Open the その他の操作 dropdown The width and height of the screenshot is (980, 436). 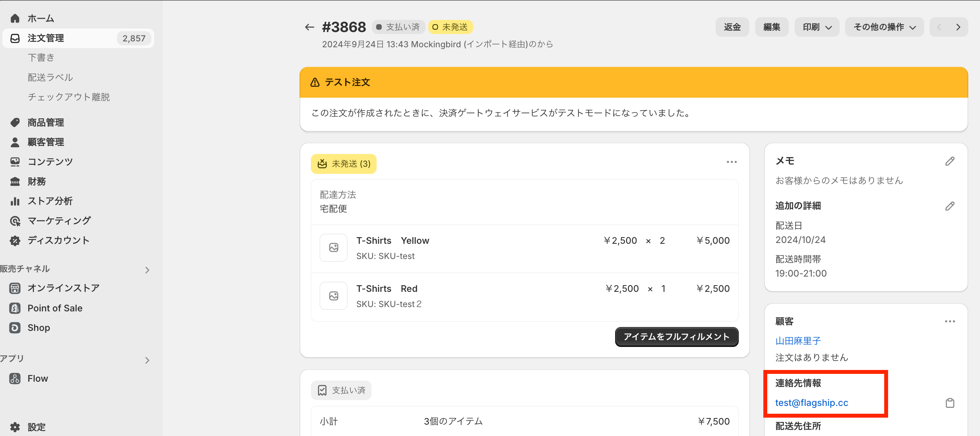point(884,27)
